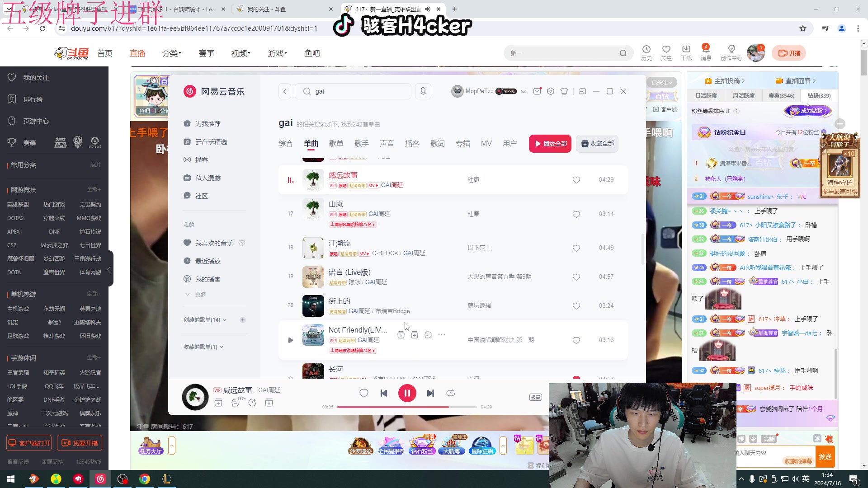The height and width of the screenshot is (488, 868).
Task: Click 客户端打开 button
Action: tap(29, 443)
